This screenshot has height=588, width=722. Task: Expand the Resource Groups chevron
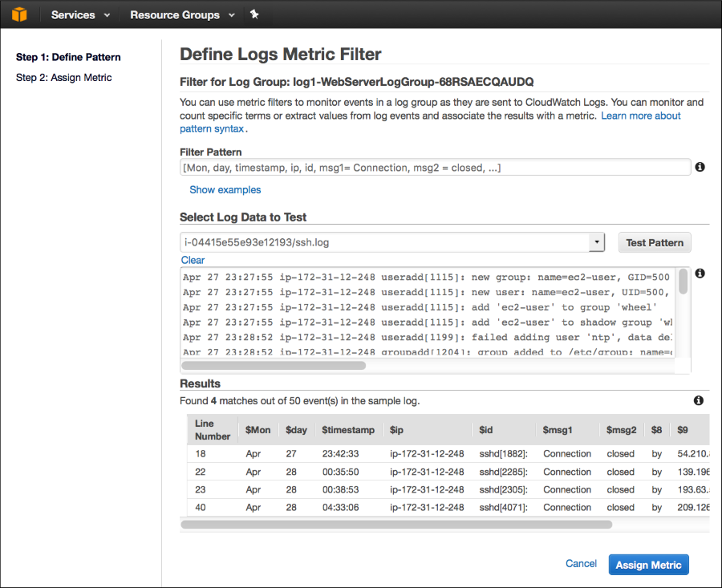[231, 14]
